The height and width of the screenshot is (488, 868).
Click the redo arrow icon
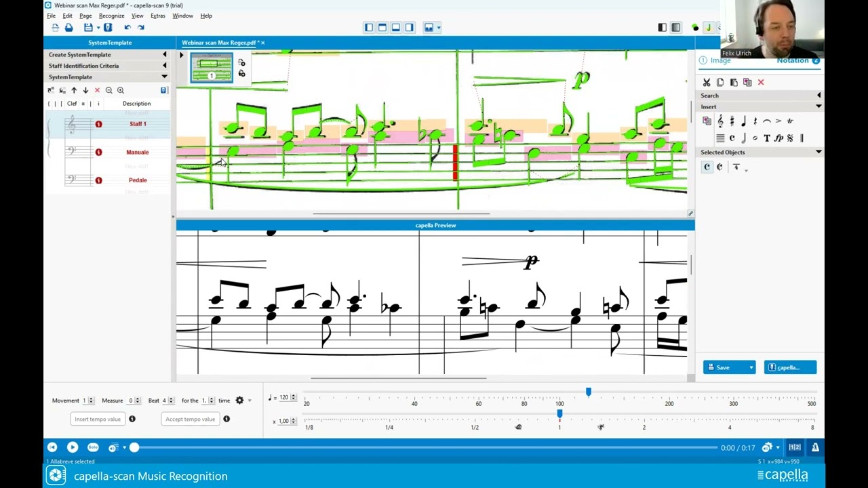(x=141, y=27)
